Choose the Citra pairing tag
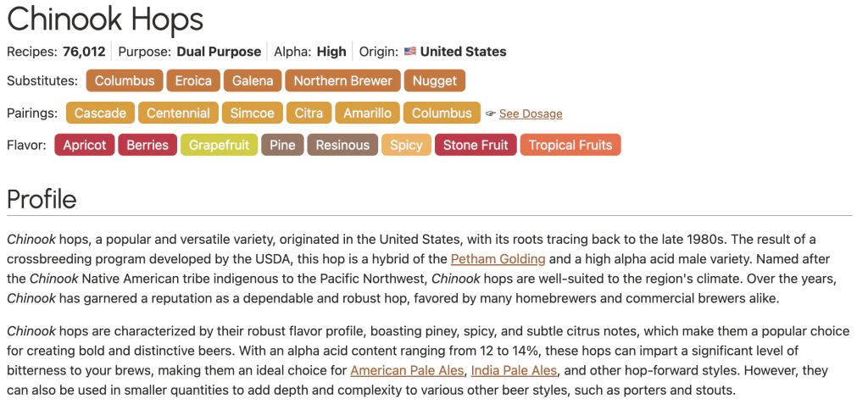868x404 pixels. [309, 113]
